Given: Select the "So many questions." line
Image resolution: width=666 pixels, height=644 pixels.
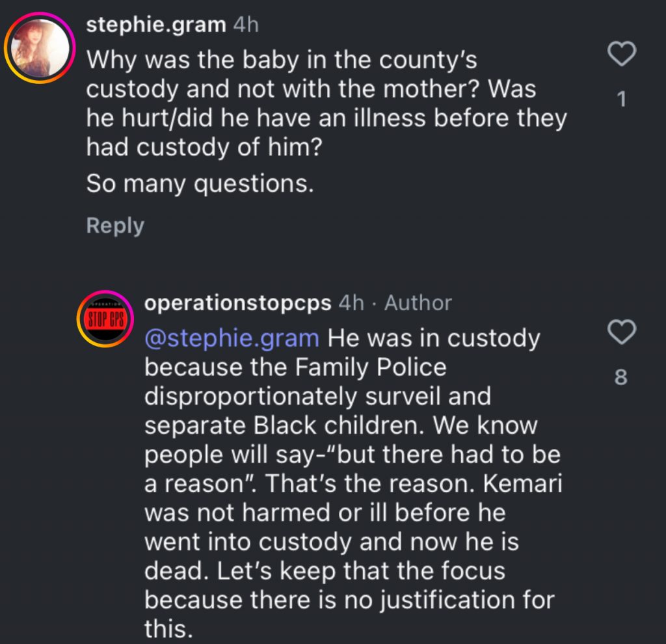Looking at the screenshot, I should [200, 185].
